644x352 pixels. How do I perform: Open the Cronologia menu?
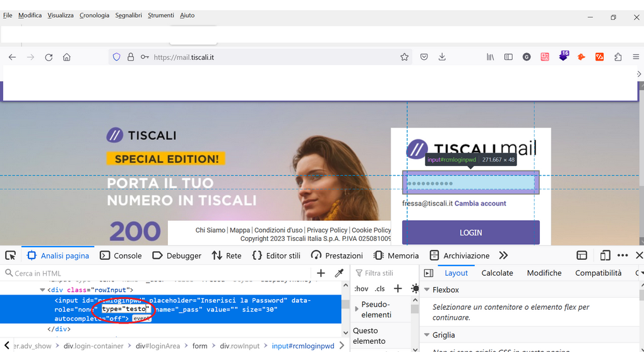[x=95, y=15]
